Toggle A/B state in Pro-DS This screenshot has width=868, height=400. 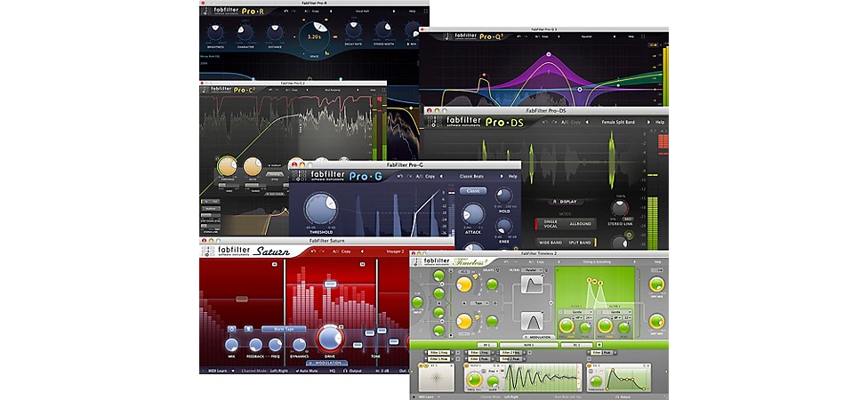click(564, 123)
